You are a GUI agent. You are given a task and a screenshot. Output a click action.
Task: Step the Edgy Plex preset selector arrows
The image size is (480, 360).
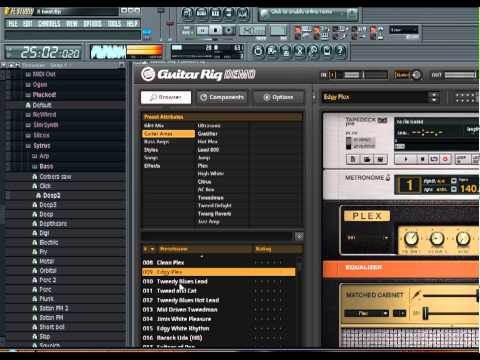(434, 97)
